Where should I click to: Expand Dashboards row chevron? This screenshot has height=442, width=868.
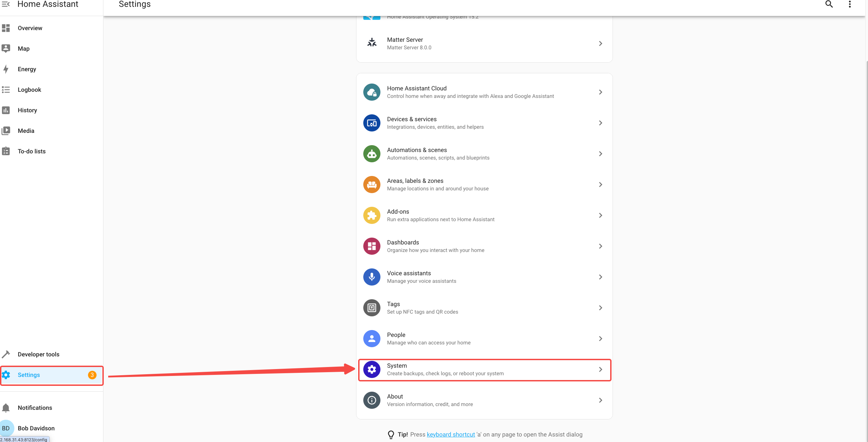pos(601,246)
